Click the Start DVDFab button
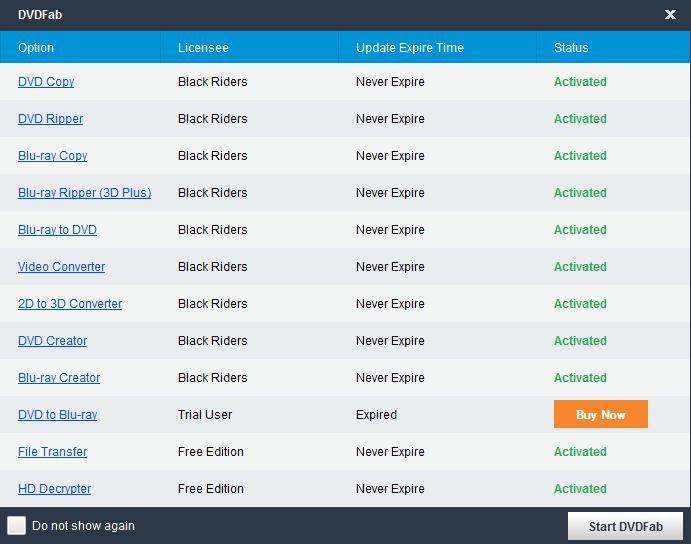The height and width of the screenshot is (544, 691). pos(625,526)
